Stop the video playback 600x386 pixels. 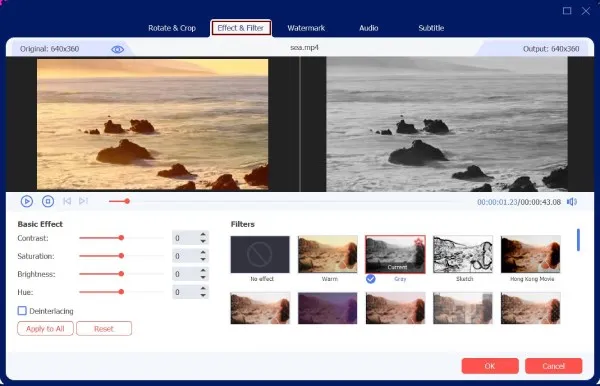(48, 201)
